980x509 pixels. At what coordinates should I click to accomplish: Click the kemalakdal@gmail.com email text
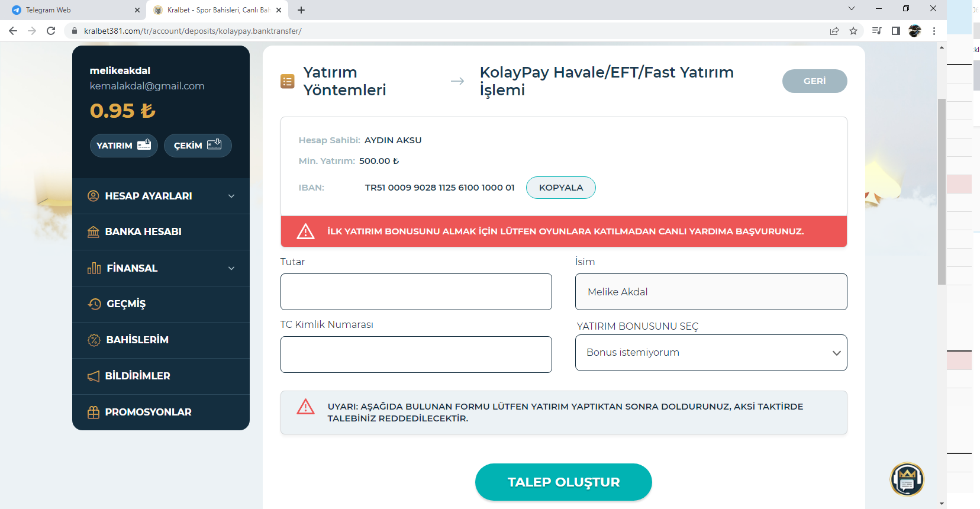[147, 86]
